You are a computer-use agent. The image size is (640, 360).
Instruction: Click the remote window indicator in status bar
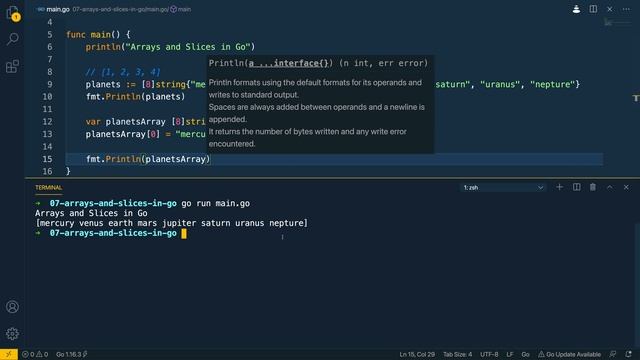click(x=9, y=354)
